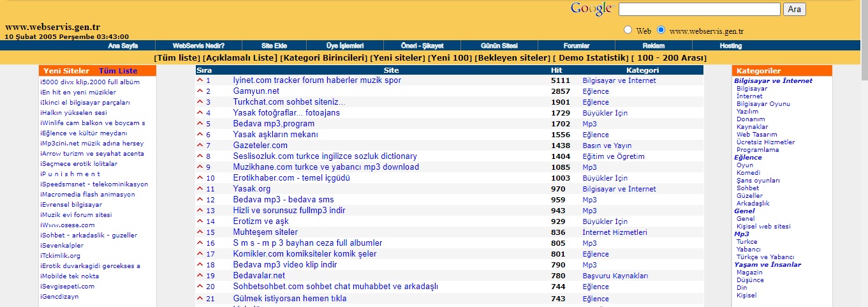The height and width of the screenshot is (307, 868).
Task: Open Gazeteler.com site link
Action: 260,146
